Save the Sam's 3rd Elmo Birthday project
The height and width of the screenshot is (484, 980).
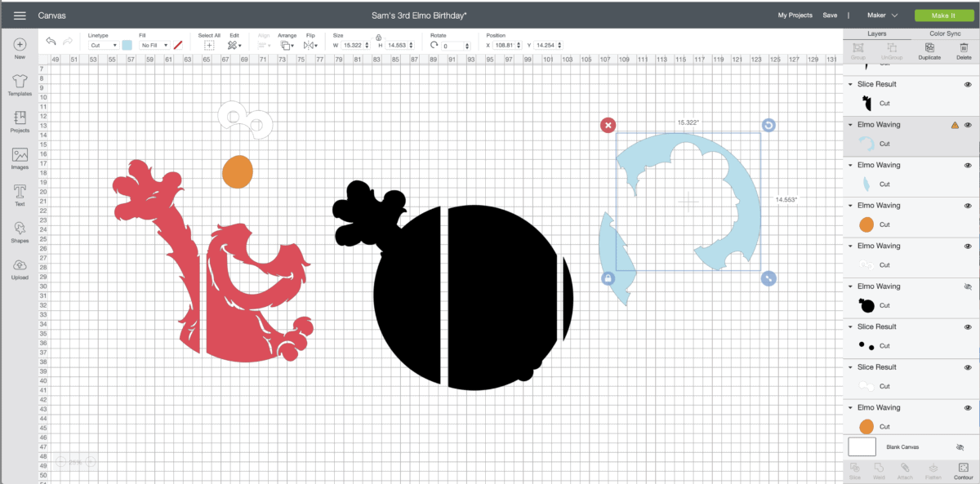point(831,15)
